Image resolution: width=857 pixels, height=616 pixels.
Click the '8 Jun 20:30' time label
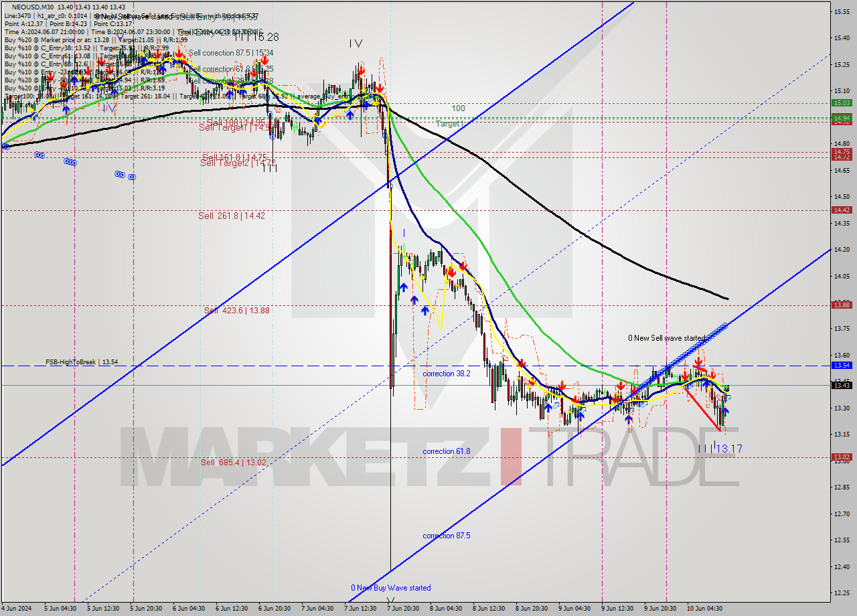pos(531,609)
